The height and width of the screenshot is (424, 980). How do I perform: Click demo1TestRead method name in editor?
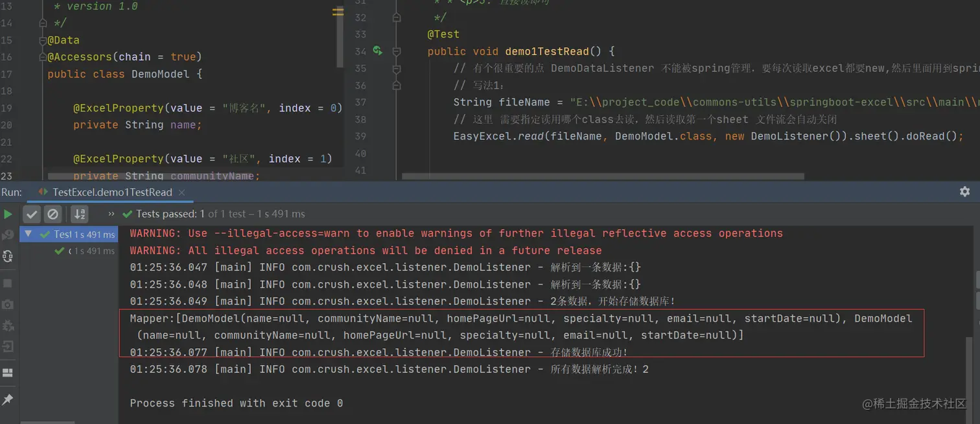[x=547, y=51]
